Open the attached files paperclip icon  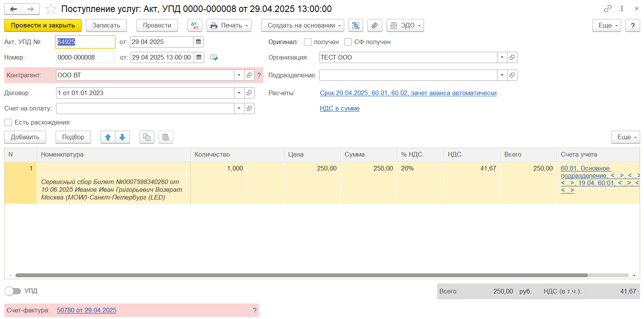(374, 26)
